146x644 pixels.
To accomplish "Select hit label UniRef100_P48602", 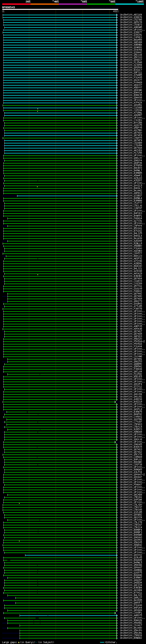I will pos(131,291).
